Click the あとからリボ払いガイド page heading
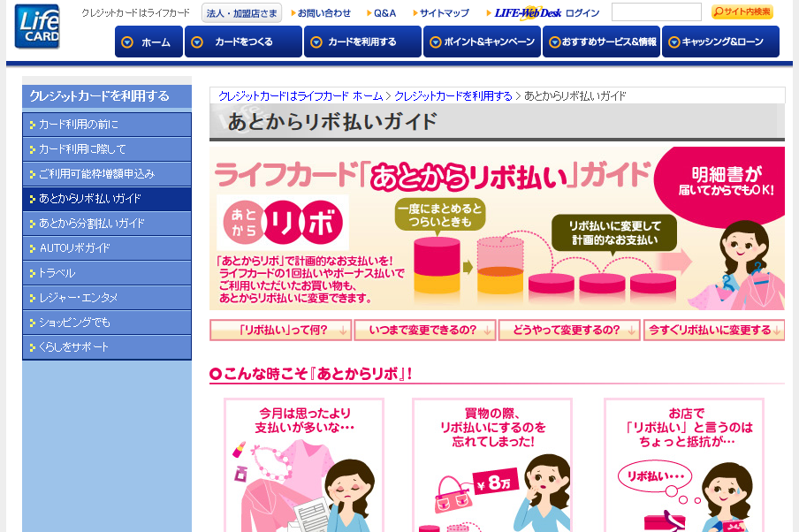Viewport: 799px width, 532px height. (332, 122)
